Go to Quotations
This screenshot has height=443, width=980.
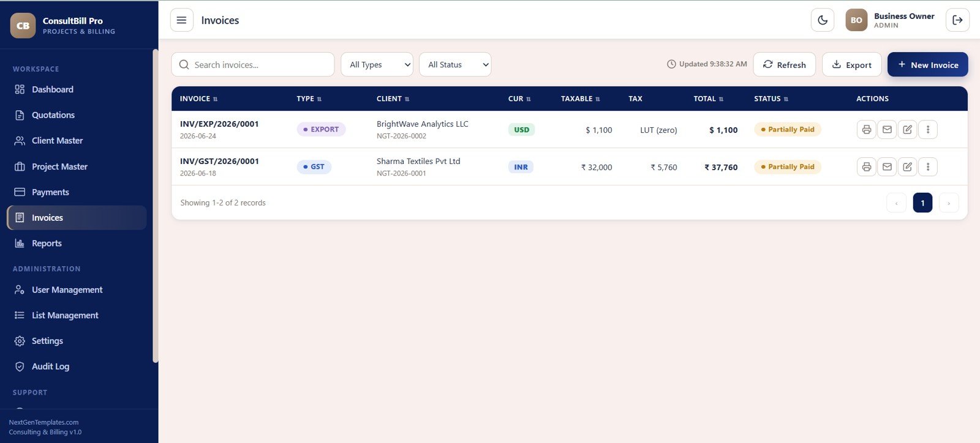[x=77, y=115]
